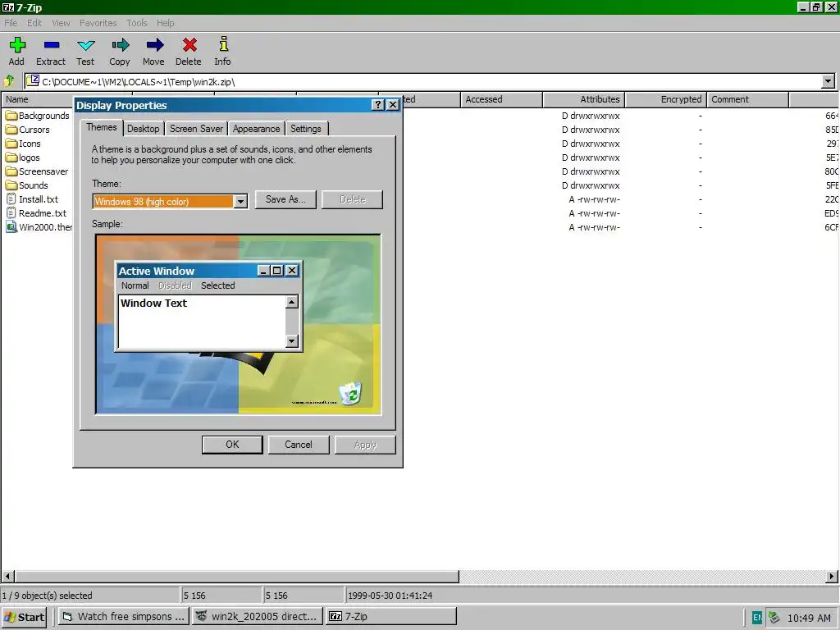Open the Favorites menu
The height and width of the screenshot is (630, 840).
(x=98, y=22)
